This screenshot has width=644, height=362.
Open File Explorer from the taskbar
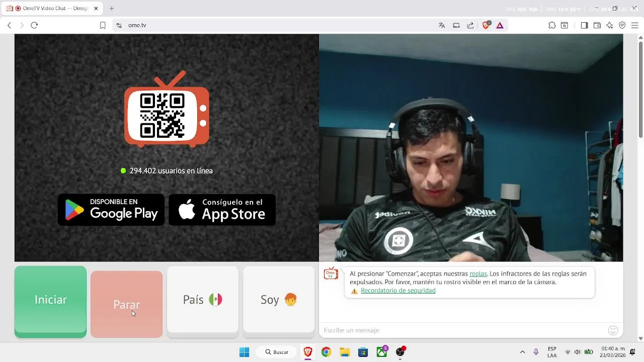point(345,352)
